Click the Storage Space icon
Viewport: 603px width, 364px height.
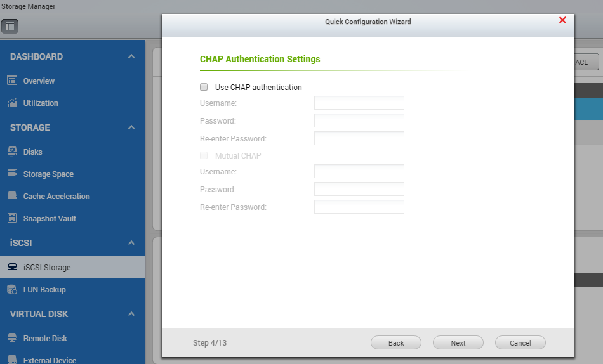pos(12,173)
